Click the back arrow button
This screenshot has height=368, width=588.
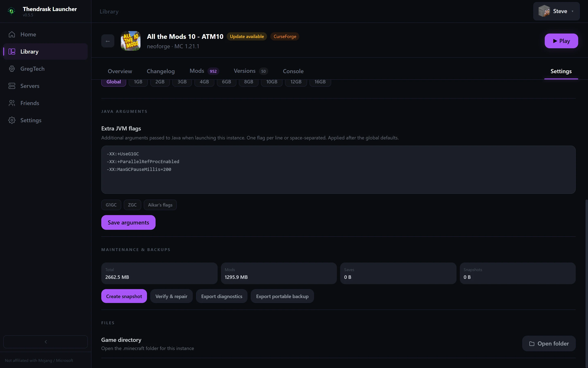[x=108, y=41]
